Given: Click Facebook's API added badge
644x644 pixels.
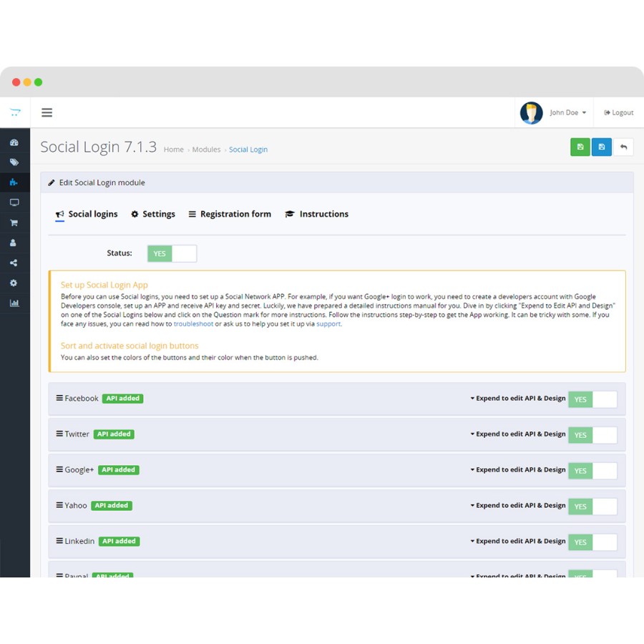Looking at the screenshot, I should [123, 399].
